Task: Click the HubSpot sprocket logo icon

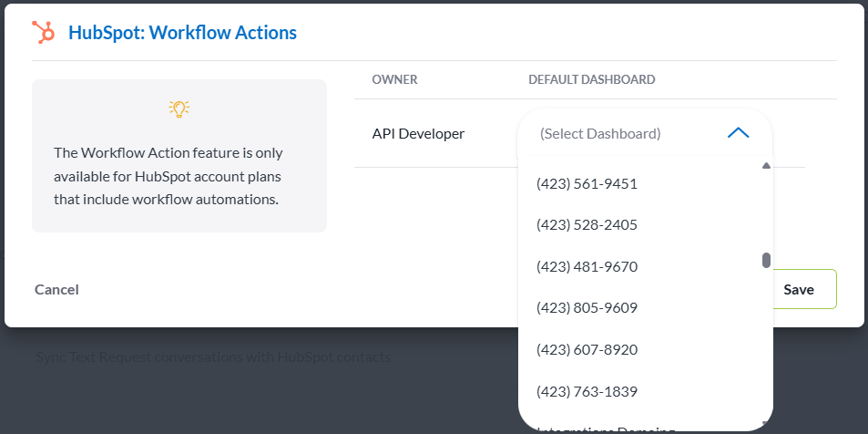Action: pyautogui.click(x=43, y=33)
